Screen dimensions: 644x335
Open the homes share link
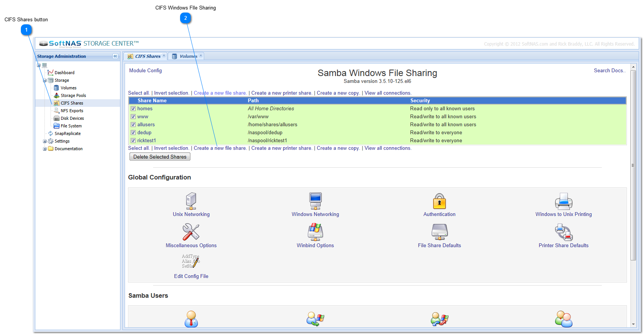(145, 109)
